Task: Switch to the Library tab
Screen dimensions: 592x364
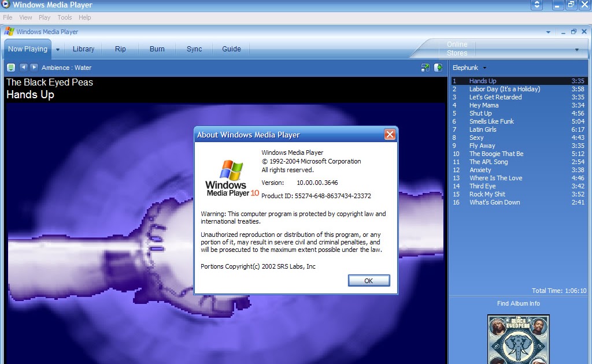Action: pos(83,49)
